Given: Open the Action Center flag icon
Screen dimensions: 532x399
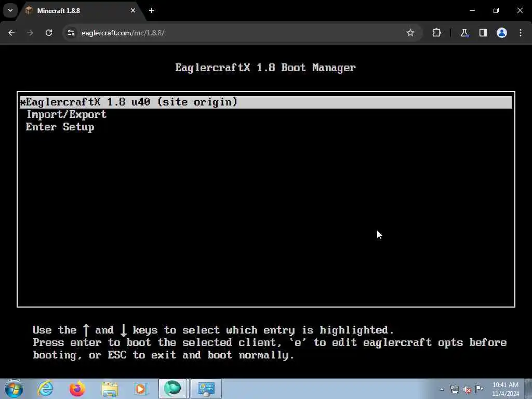Looking at the screenshot, I should click(480, 389).
